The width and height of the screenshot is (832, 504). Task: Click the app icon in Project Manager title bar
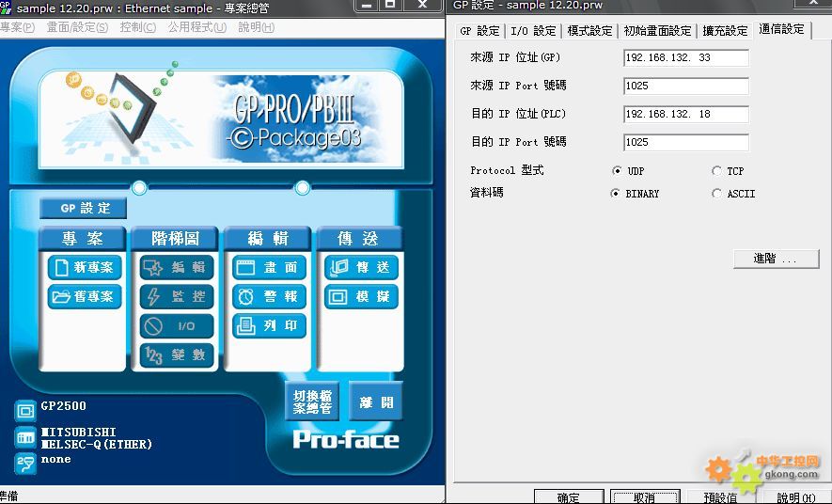tap(6, 7)
